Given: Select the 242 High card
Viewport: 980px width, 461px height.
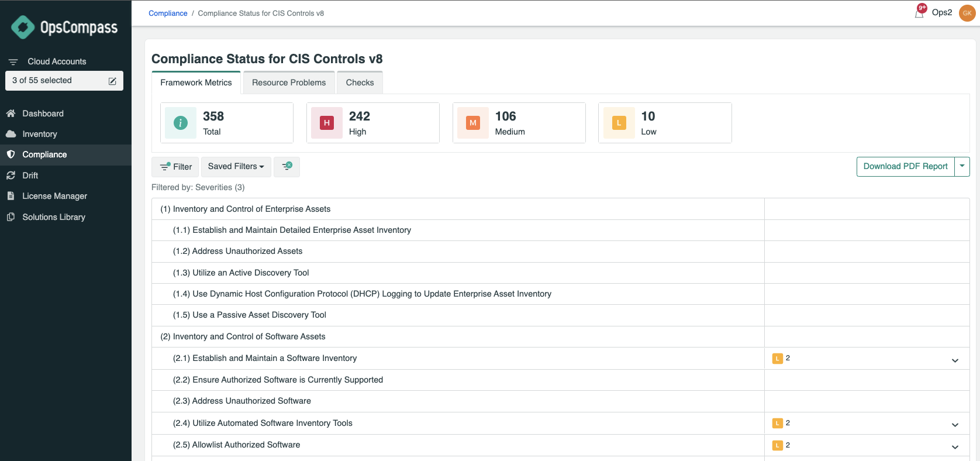Looking at the screenshot, I should tap(373, 123).
